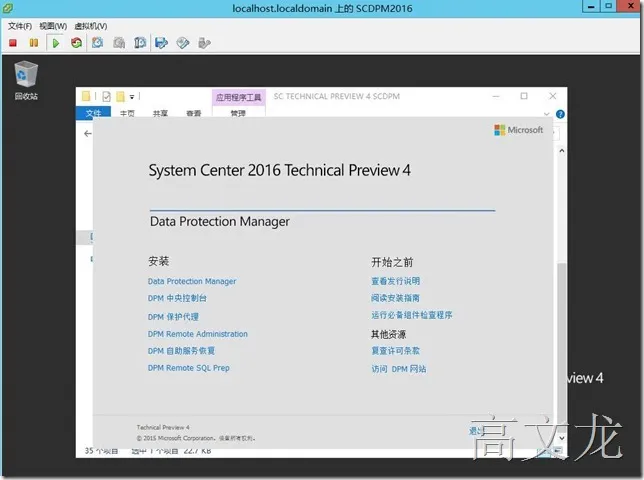The width and height of the screenshot is (644, 480).
Task: Click the Microsoft logo in the installer
Action: (x=518, y=130)
